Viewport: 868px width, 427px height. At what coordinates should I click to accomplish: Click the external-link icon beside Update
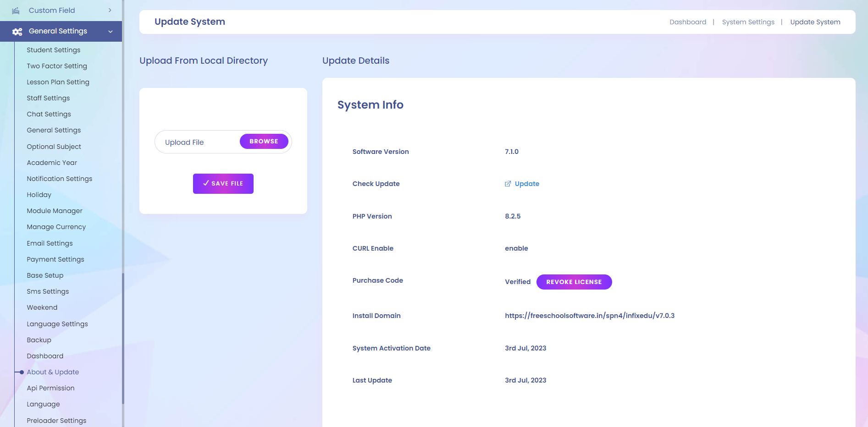[x=508, y=184]
